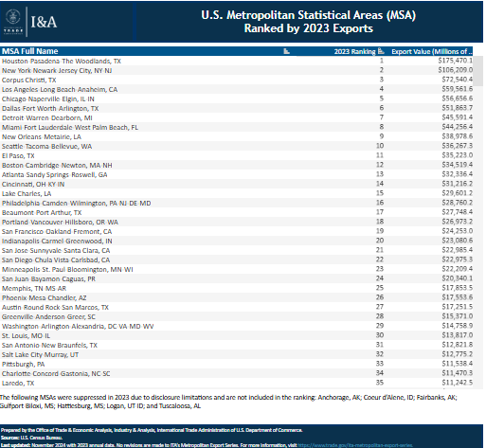Open the trade.gov metropolitan export series link

tap(355, 445)
